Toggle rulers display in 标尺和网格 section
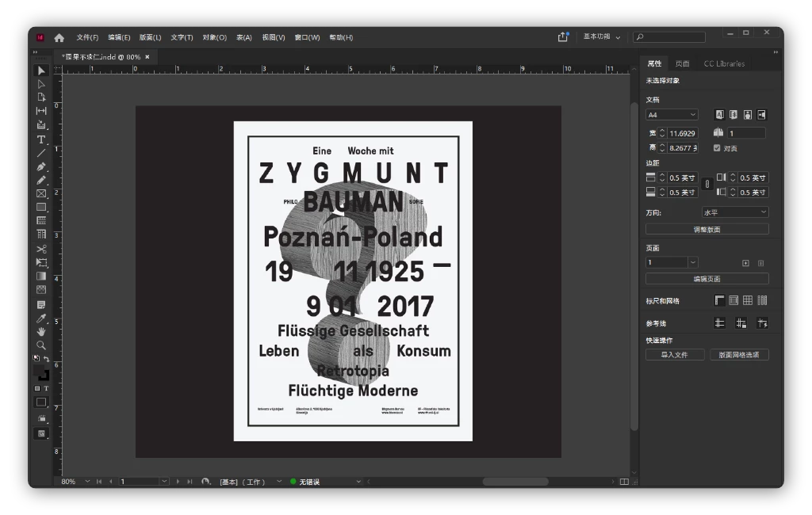This screenshot has width=812, height=515. (x=719, y=300)
